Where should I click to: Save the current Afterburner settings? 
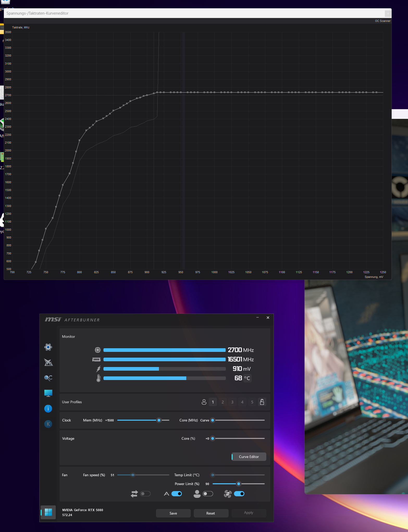[173, 513]
